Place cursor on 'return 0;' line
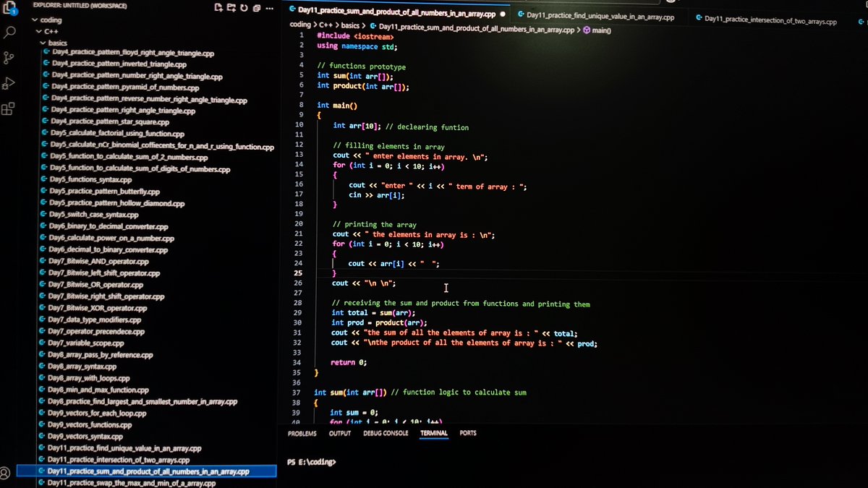868x488 pixels. tap(349, 362)
